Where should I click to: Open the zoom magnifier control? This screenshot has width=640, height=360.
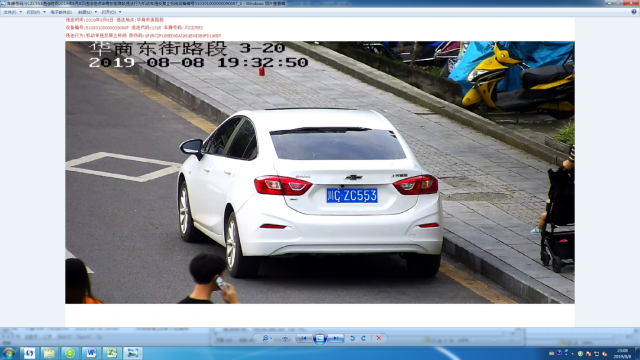[x=267, y=338]
